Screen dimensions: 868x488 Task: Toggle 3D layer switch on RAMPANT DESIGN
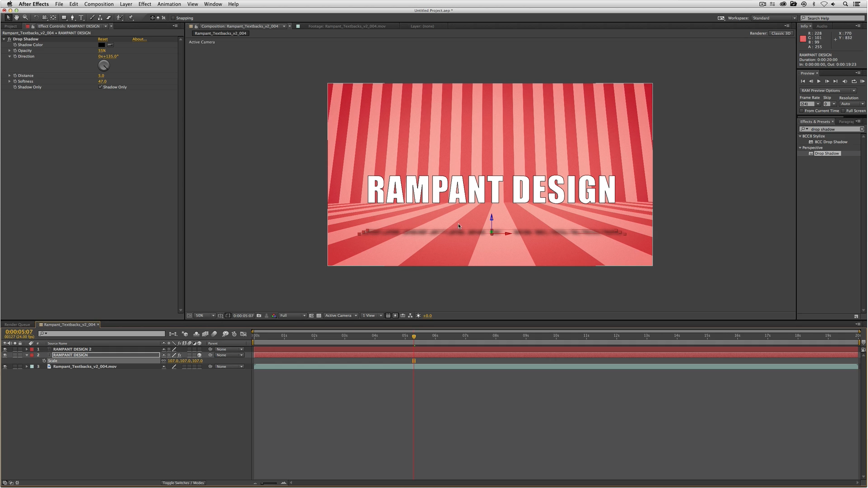(199, 355)
